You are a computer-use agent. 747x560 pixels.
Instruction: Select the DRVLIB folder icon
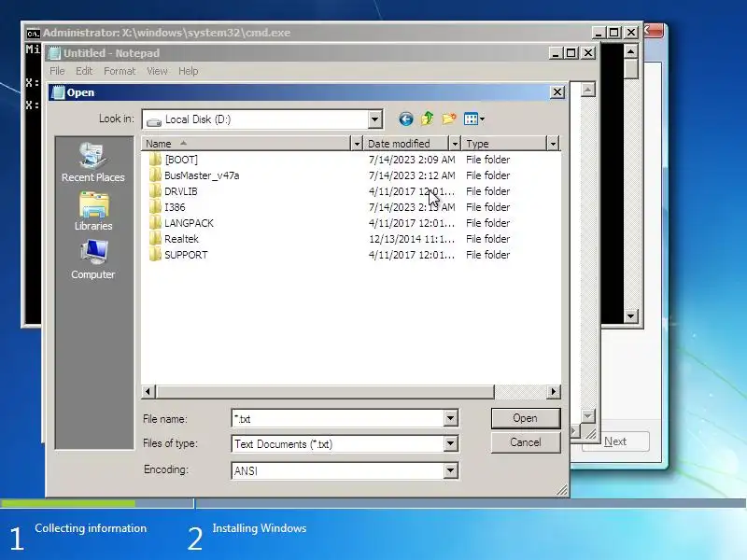155,191
